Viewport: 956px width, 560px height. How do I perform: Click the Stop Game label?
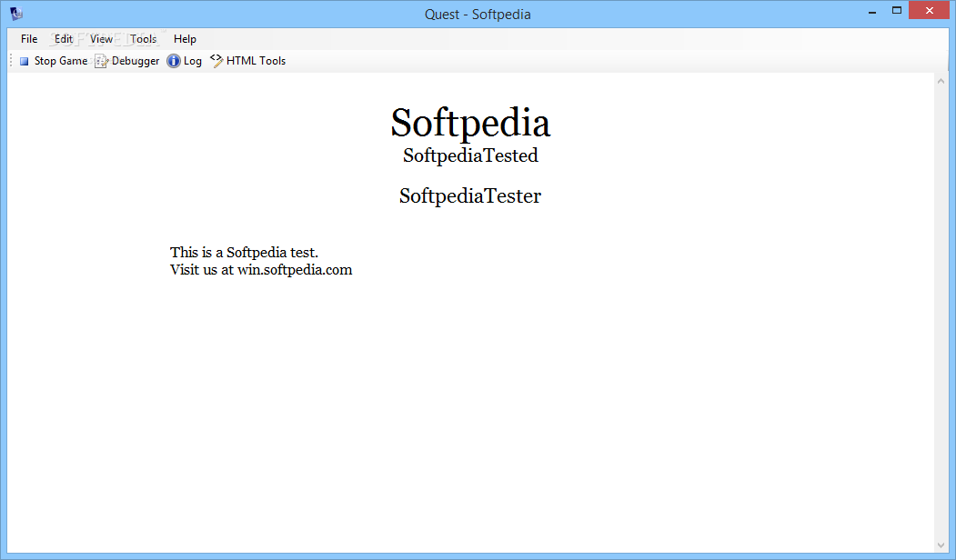(61, 61)
